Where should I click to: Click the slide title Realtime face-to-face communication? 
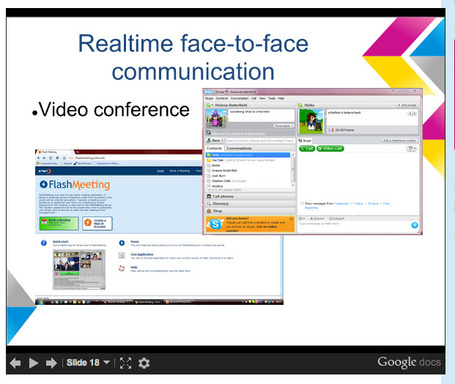click(193, 57)
